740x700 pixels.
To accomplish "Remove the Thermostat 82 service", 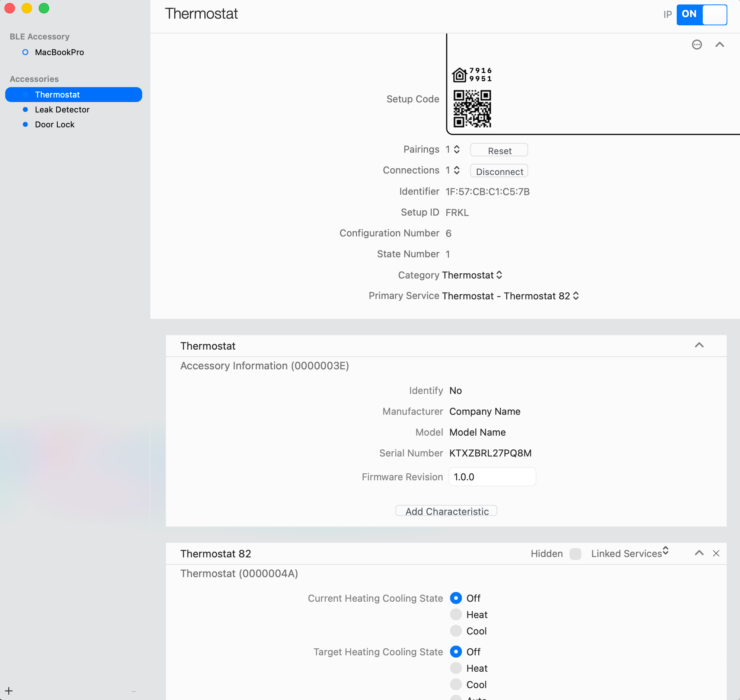I will [x=716, y=553].
